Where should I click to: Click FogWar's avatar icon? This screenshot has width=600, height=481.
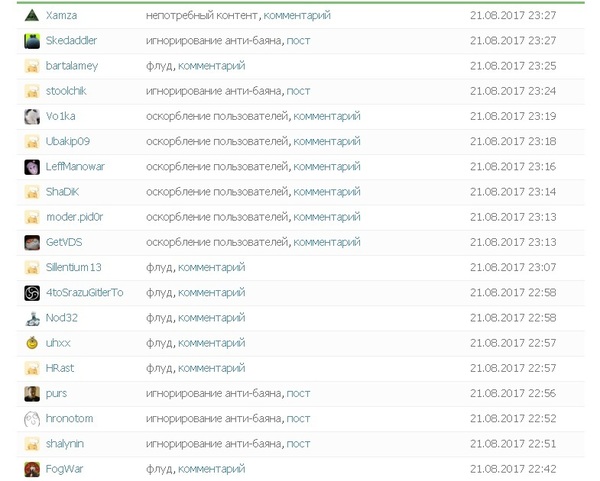[32, 468]
